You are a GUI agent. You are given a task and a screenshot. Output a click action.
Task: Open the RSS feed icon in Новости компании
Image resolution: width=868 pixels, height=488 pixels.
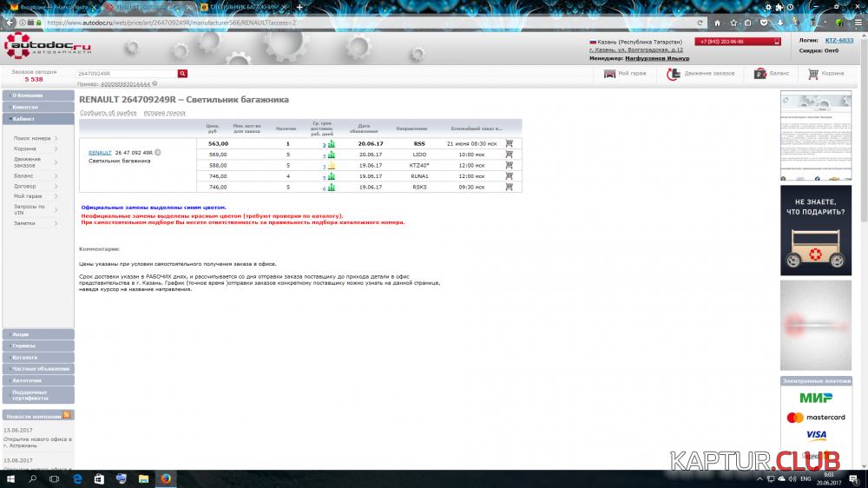coord(67,416)
